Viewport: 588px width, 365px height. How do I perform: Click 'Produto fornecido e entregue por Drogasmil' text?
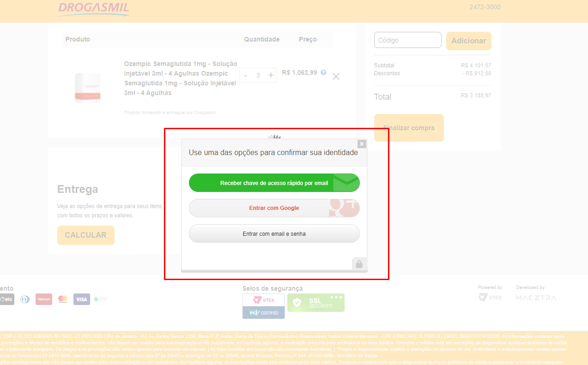(170, 113)
